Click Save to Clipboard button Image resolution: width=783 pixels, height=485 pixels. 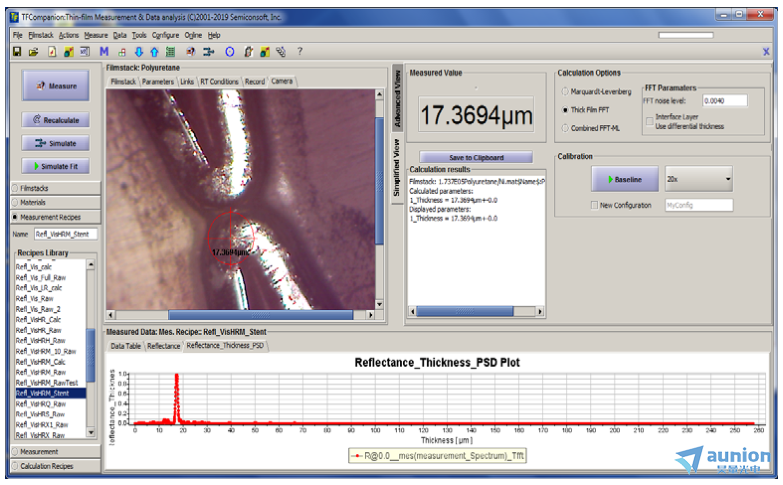point(476,157)
